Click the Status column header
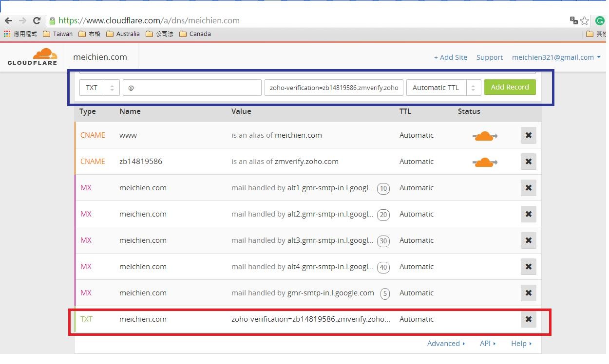 click(x=469, y=111)
